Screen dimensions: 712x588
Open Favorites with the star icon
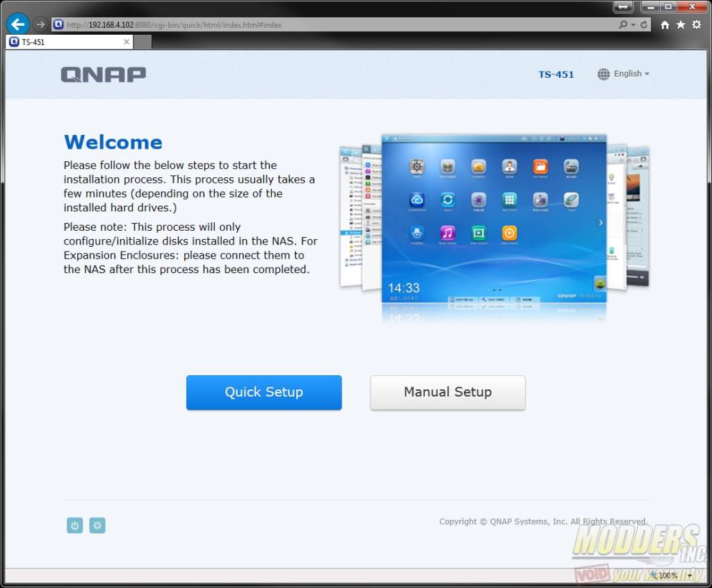[x=681, y=24]
